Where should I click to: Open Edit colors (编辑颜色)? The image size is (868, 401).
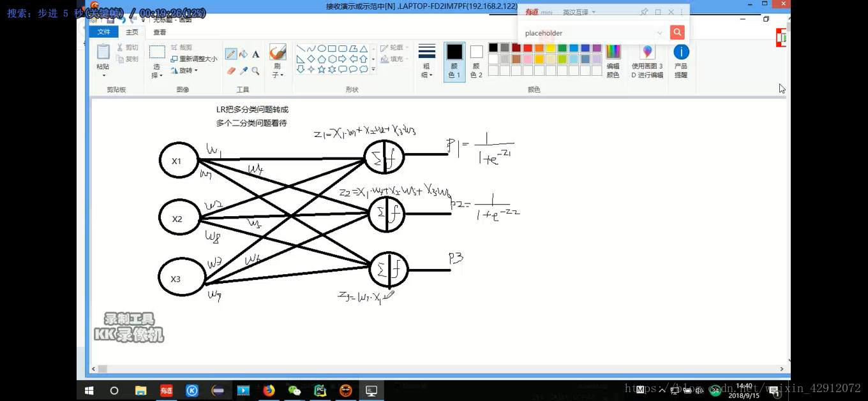click(613, 61)
